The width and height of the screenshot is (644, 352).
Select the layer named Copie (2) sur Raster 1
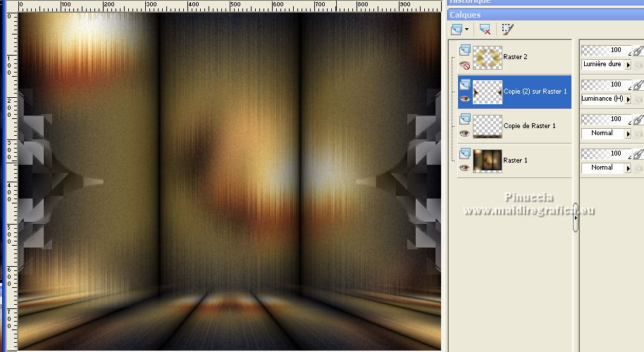point(535,92)
